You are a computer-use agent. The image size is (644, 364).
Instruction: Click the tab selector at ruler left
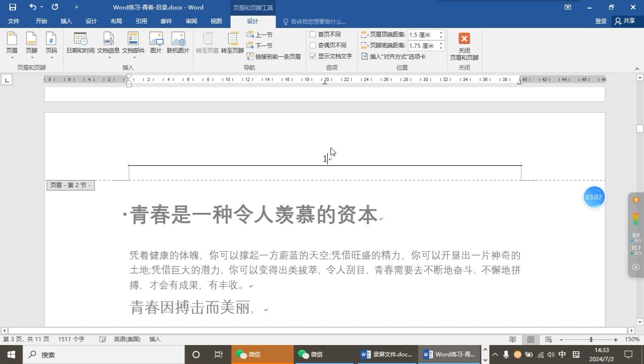7,80
